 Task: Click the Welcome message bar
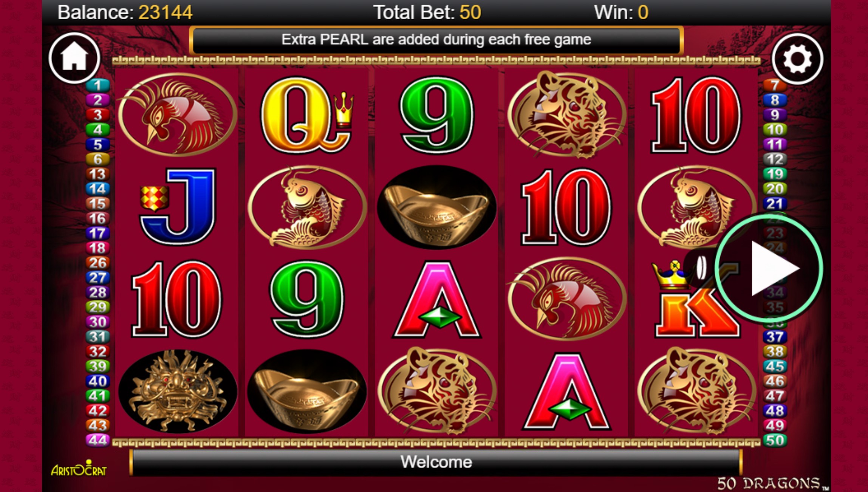click(x=436, y=462)
